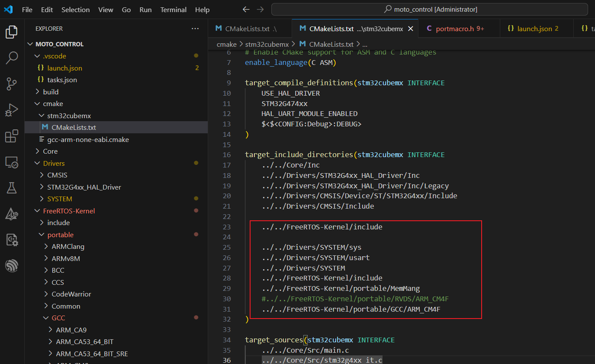
Task: Open the Search view in the Activity Bar
Action: pyautogui.click(x=12, y=58)
